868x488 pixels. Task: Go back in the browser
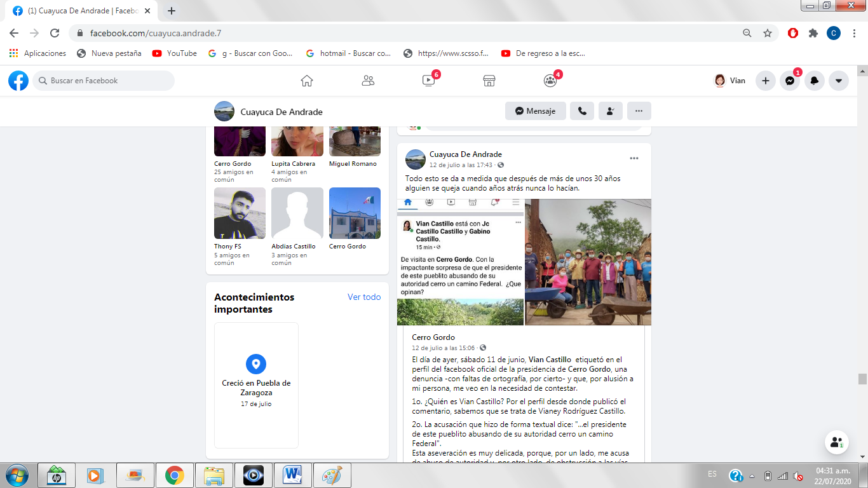(13, 33)
